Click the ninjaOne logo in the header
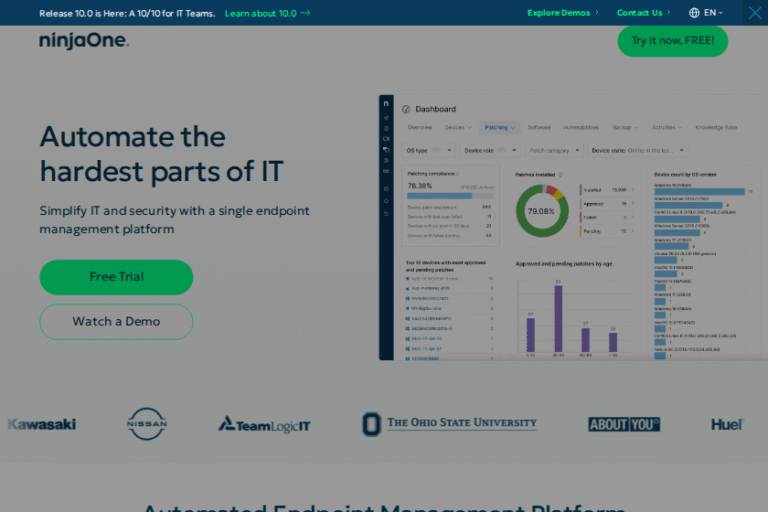Image resolution: width=768 pixels, height=512 pixels. 84,41
